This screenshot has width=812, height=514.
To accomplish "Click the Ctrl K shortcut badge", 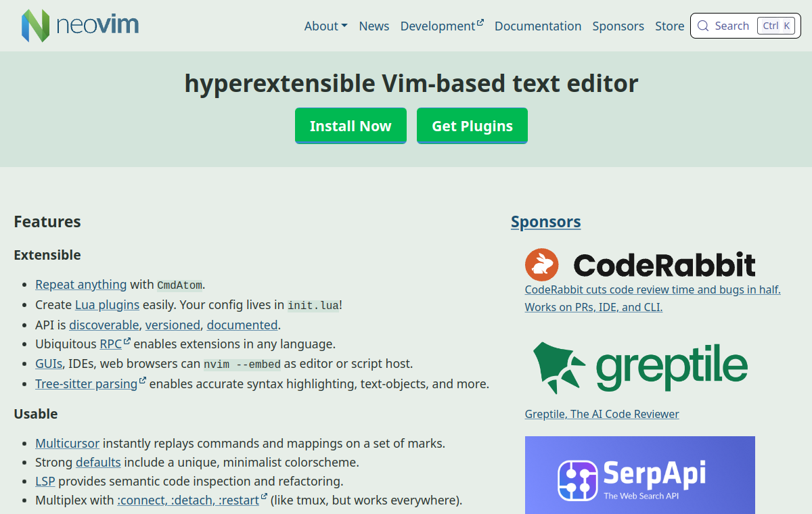I will [x=775, y=26].
